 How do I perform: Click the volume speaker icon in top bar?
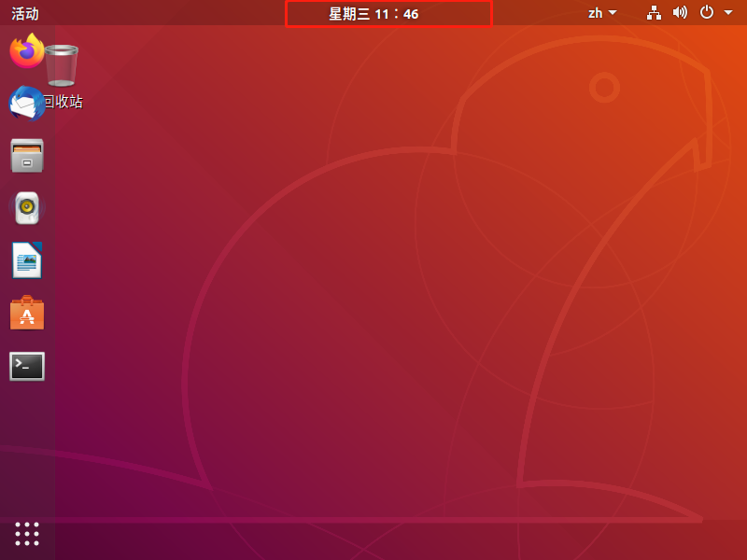point(680,12)
